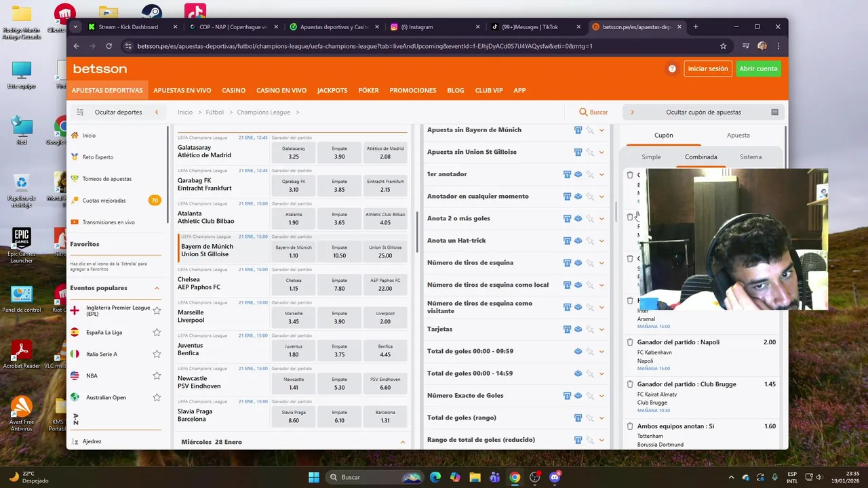Screen dimensions: 868x488
Task: Open Discord from the taskbar
Action: click(x=555, y=477)
